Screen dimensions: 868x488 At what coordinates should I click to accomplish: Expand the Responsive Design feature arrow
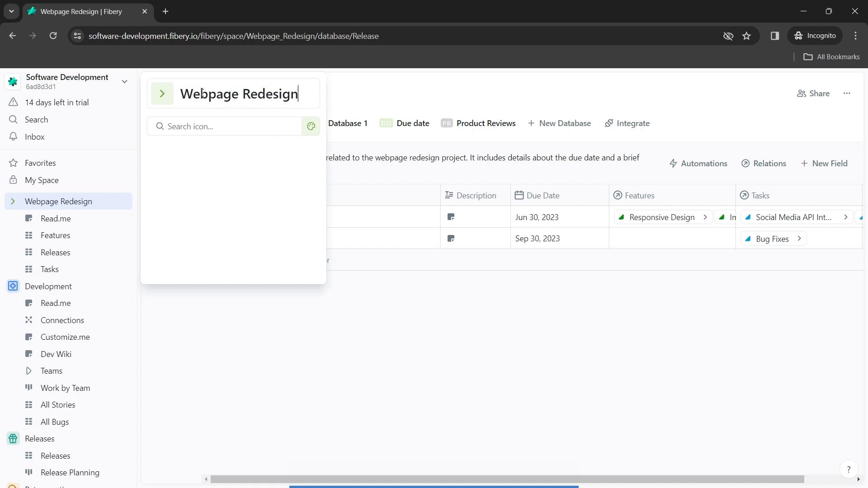point(707,217)
